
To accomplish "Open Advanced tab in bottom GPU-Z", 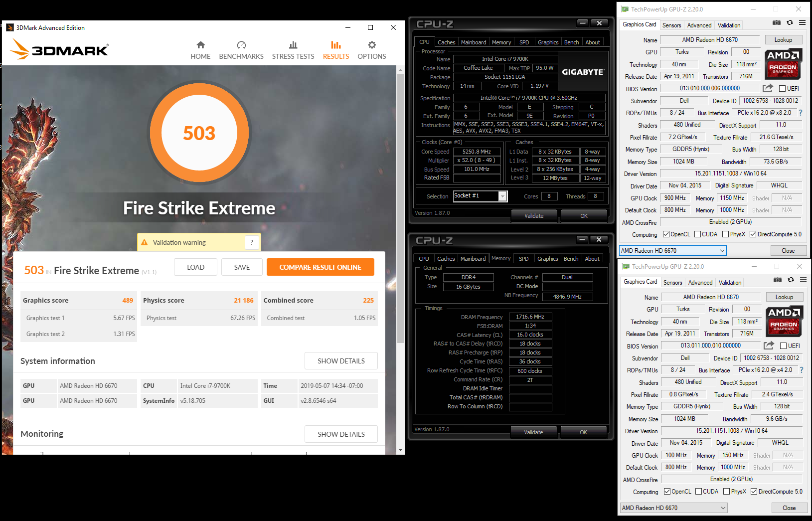I will [700, 283].
